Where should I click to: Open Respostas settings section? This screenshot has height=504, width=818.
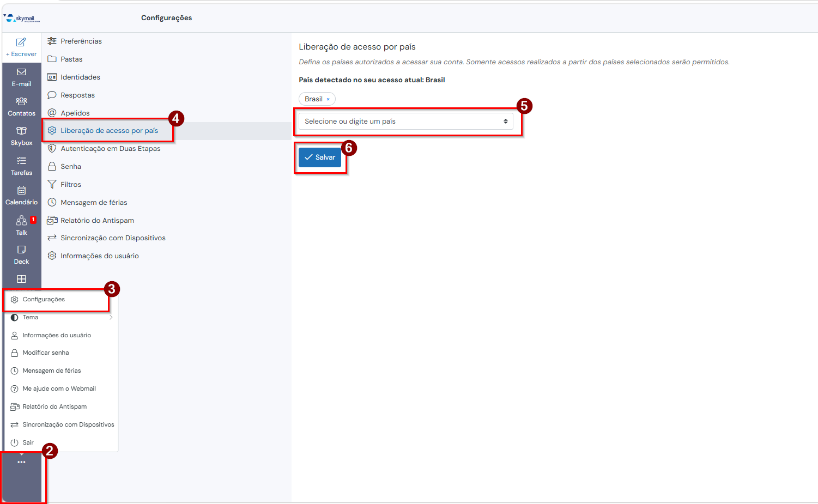pos(167,95)
